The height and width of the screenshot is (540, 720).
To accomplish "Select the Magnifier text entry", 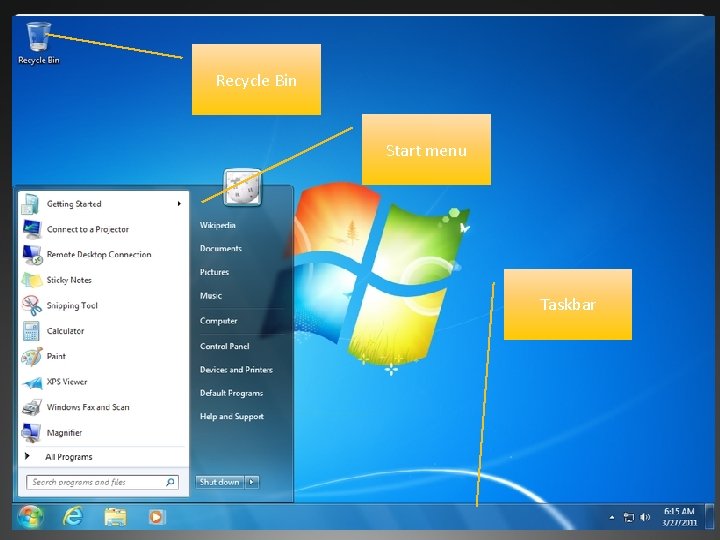I will tap(64, 433).
